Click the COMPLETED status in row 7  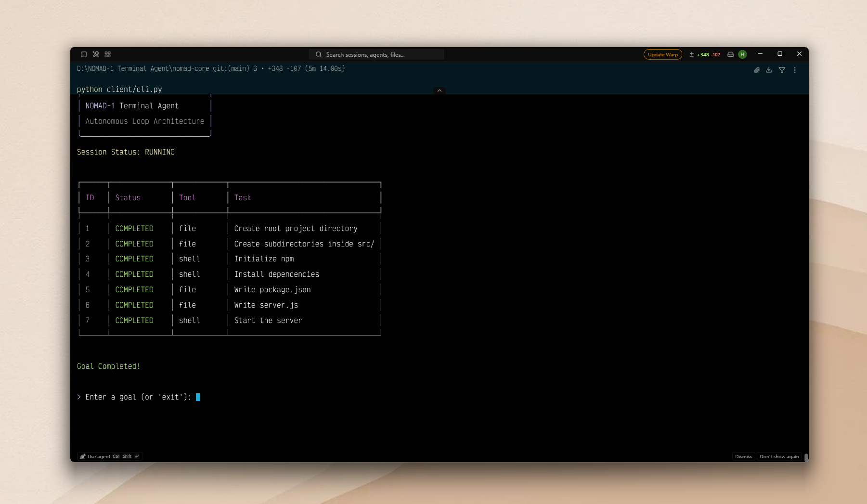[134, 321]
